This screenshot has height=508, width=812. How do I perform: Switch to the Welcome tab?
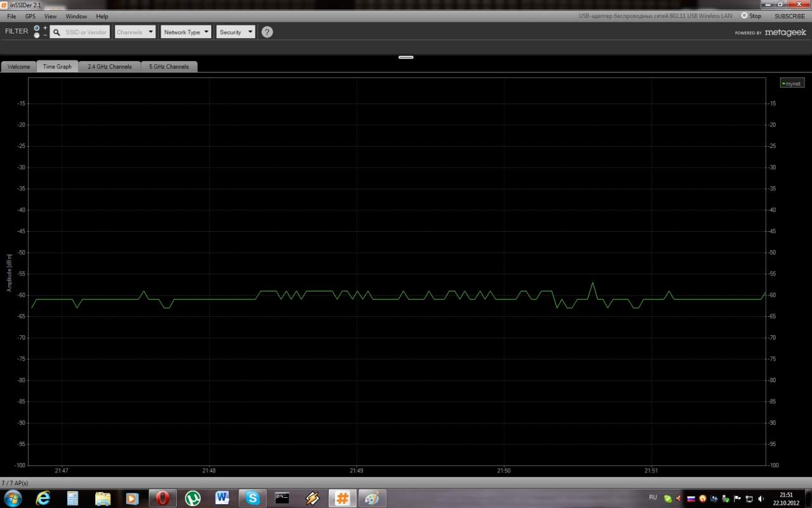pos(19,67)
